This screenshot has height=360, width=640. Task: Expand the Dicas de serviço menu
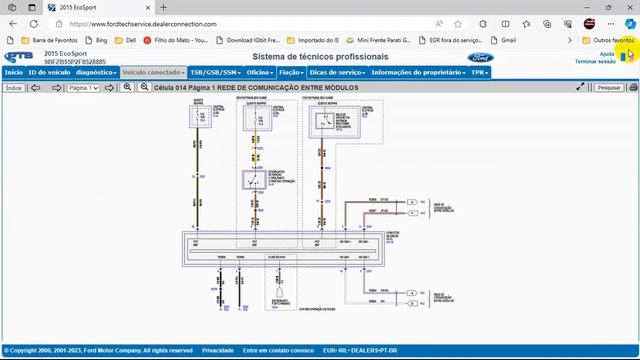click(338, 72)
